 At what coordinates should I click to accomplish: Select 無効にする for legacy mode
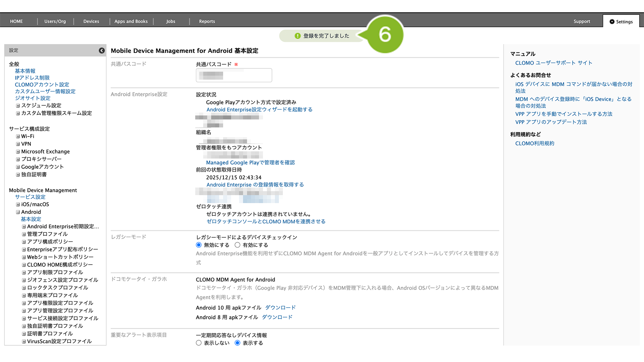[199, 245]
